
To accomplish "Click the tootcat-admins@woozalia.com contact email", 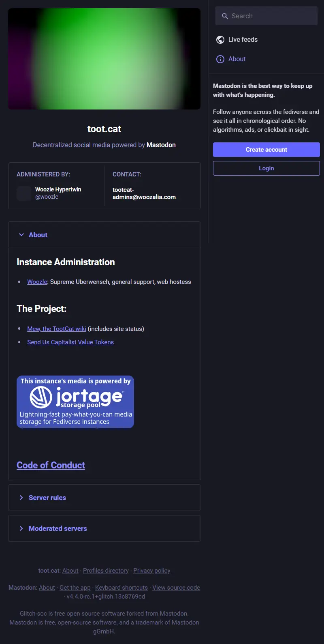I will click(144, 193).
